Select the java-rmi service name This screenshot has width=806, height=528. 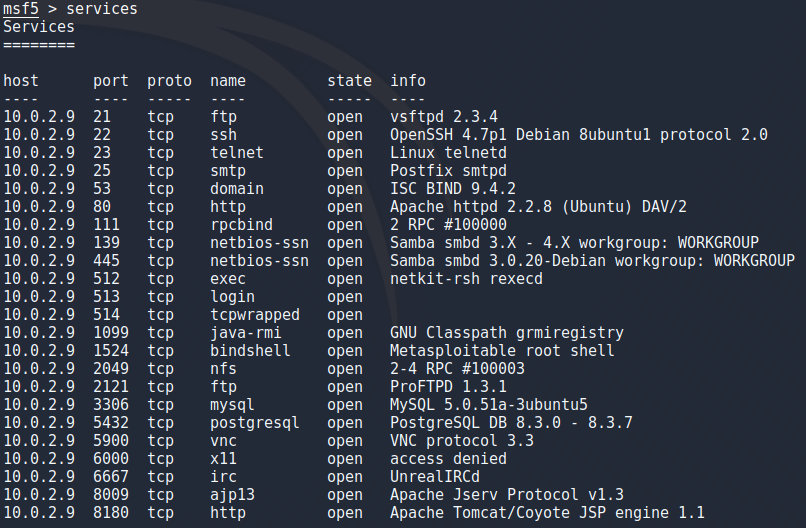pyautogui.click(x=246, y=333)
